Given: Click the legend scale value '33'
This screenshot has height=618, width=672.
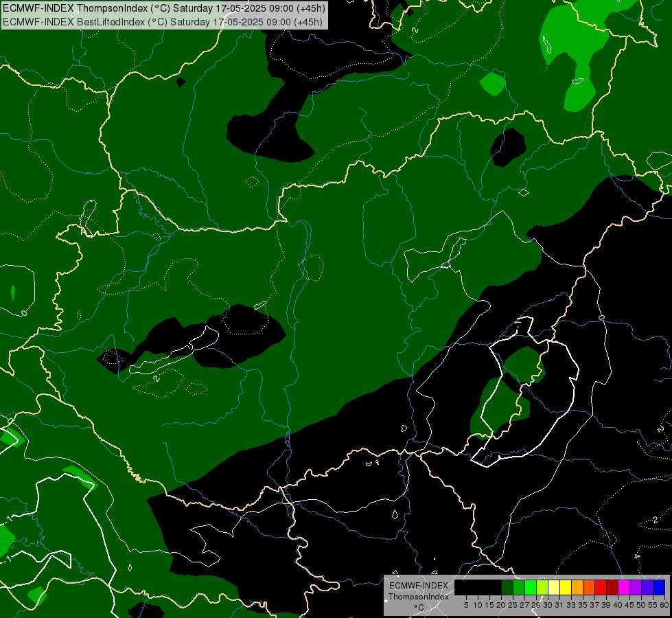Looking at the screenshot, I should click(571, 605).
